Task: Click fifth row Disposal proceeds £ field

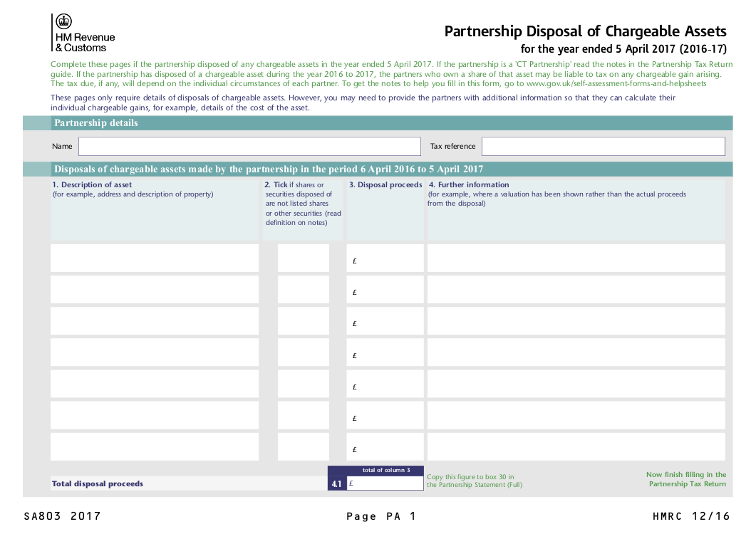Action: [385, 384]
